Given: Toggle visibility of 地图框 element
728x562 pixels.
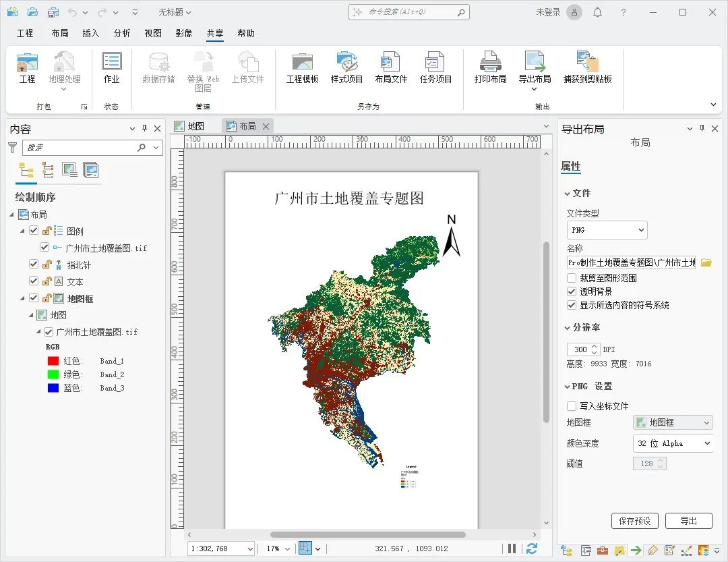Looking at the screenshot, I should point(34,298).
